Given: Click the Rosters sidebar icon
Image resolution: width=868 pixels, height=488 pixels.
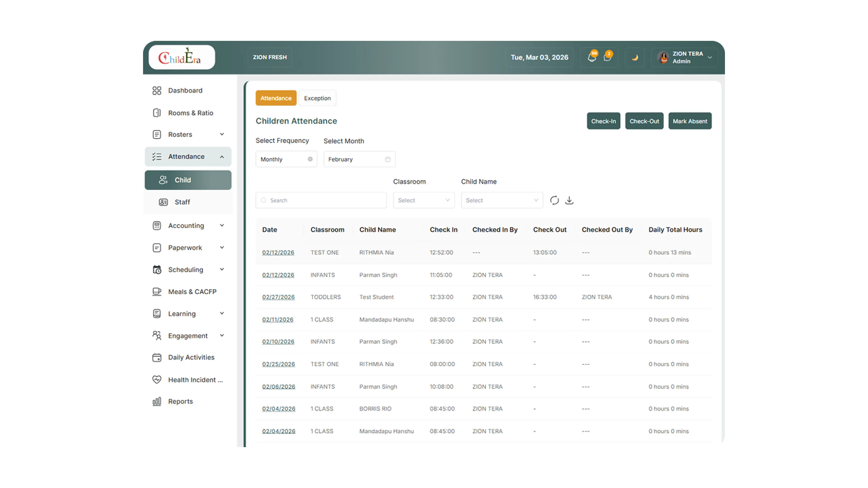Looking at the screenshot, I should tap(157, 134).
